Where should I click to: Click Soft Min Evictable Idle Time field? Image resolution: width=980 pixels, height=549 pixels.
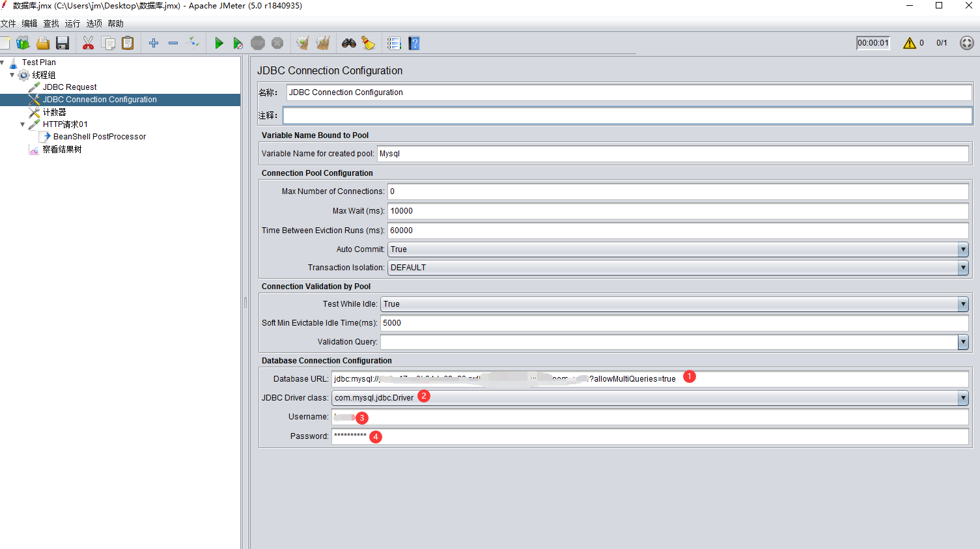click(675, 323)
